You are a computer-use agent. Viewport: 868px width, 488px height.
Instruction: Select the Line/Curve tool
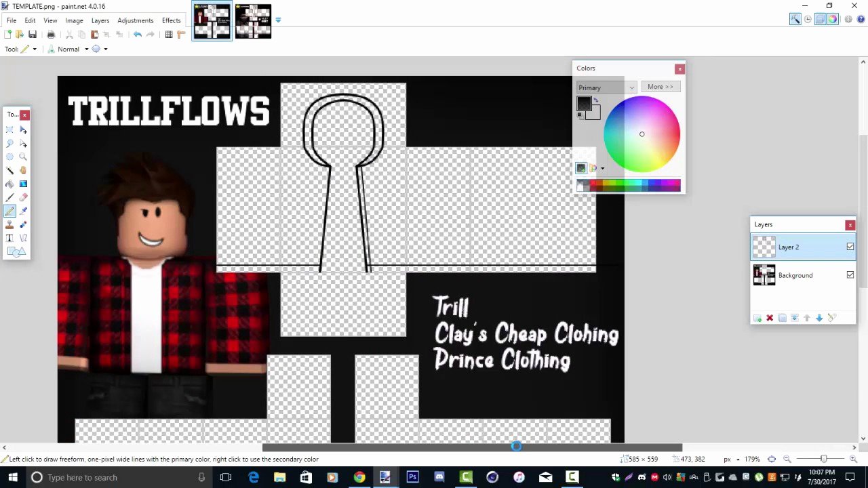(x=23, y=238)
